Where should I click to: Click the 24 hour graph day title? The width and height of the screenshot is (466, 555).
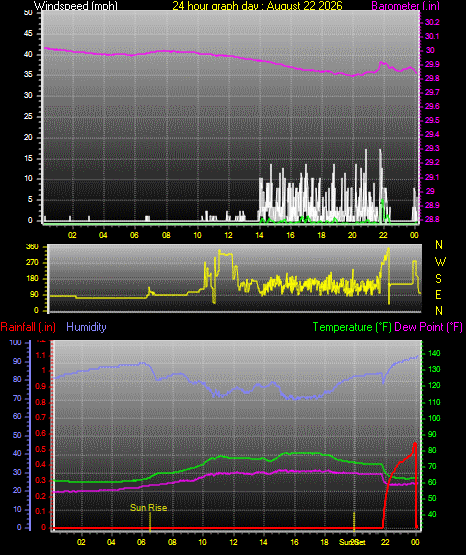[x=257, y=6]
